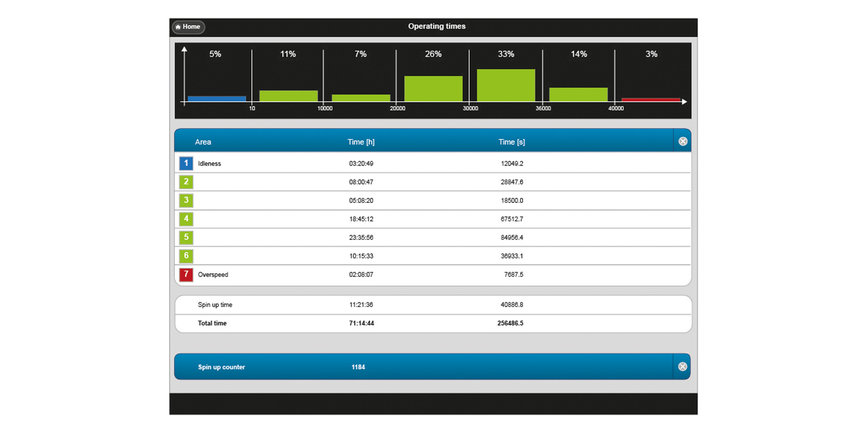The image size is (866, 433).
Task: Click the 30000 axis tick label
Action: 471,109
